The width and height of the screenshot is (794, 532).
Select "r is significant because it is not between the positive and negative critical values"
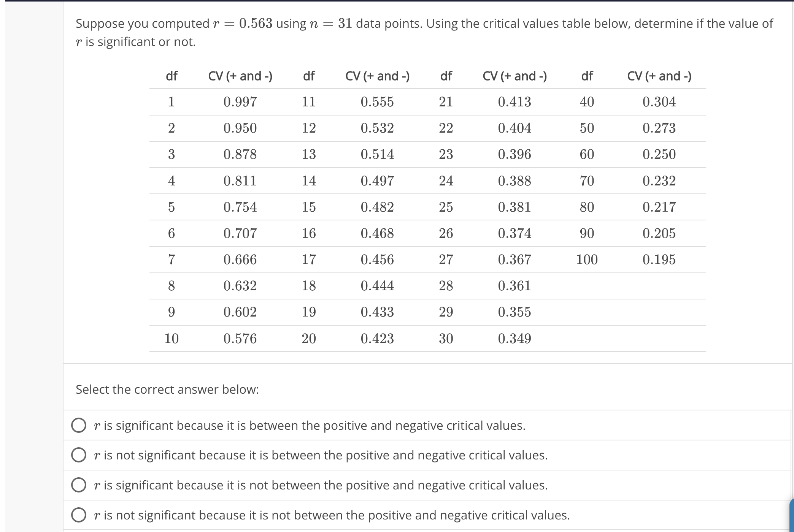79,485
